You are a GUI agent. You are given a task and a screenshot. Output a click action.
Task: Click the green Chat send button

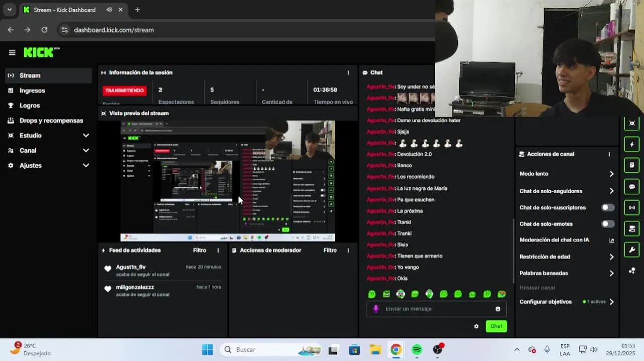click(x=496, y=326)
